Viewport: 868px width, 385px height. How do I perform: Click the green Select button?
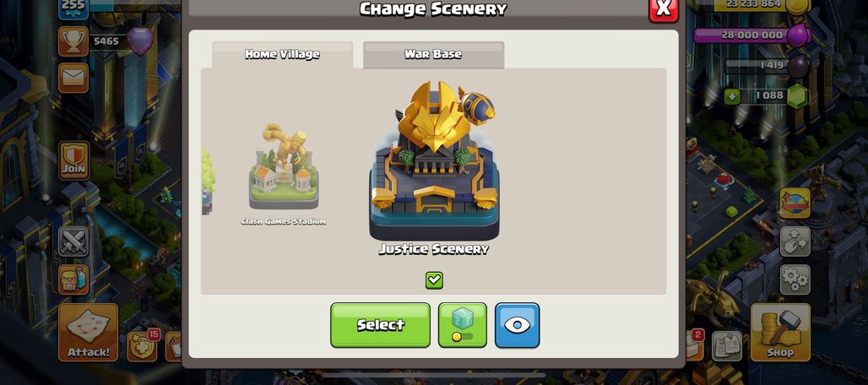click(x=380, y=325)
